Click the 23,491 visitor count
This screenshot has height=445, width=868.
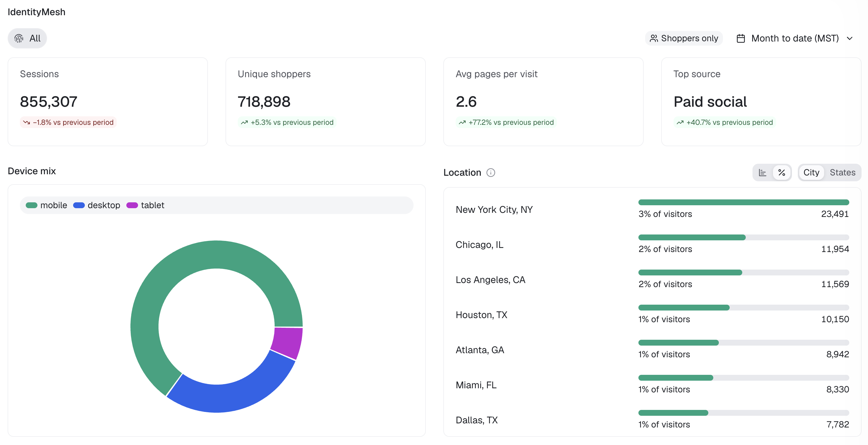point(835,214)
